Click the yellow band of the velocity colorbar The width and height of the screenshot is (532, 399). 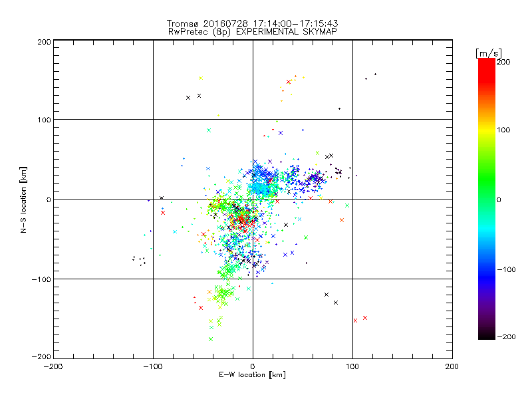pos(487,130)
